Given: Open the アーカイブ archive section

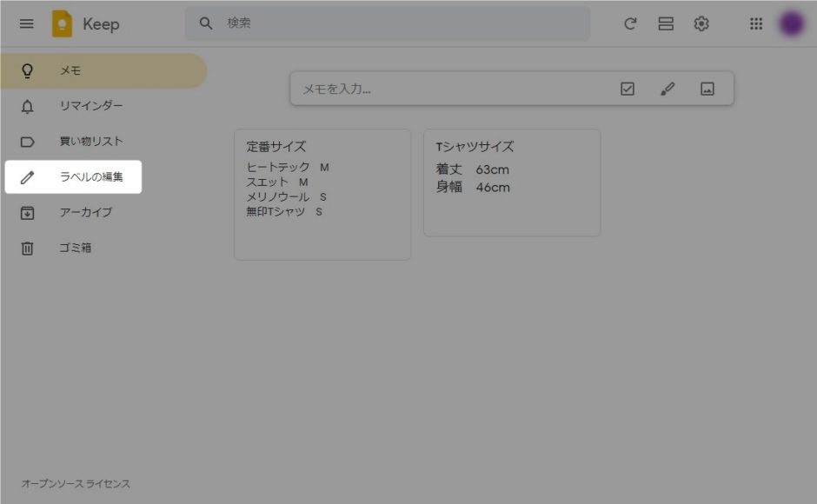Looking at the screenshot, I should (85, 212).
